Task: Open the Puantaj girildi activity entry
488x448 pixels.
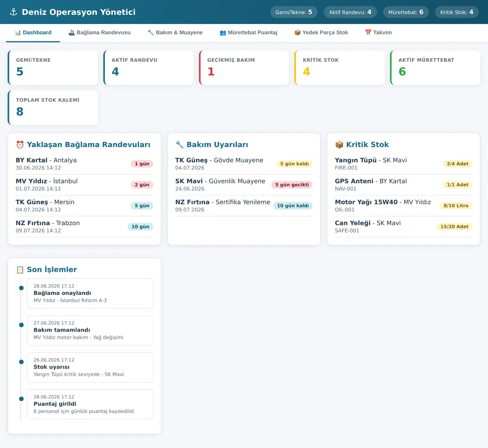Action: click(x=90, y=405)
